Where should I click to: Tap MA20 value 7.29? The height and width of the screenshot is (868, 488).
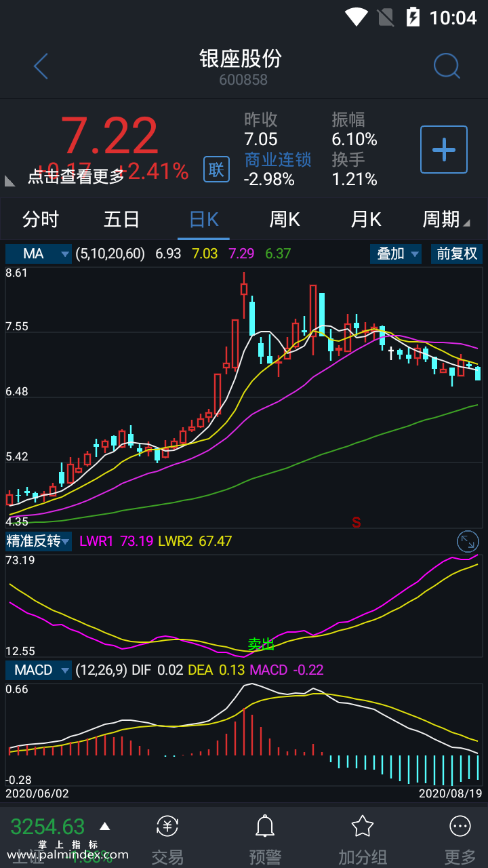point(242,254)
